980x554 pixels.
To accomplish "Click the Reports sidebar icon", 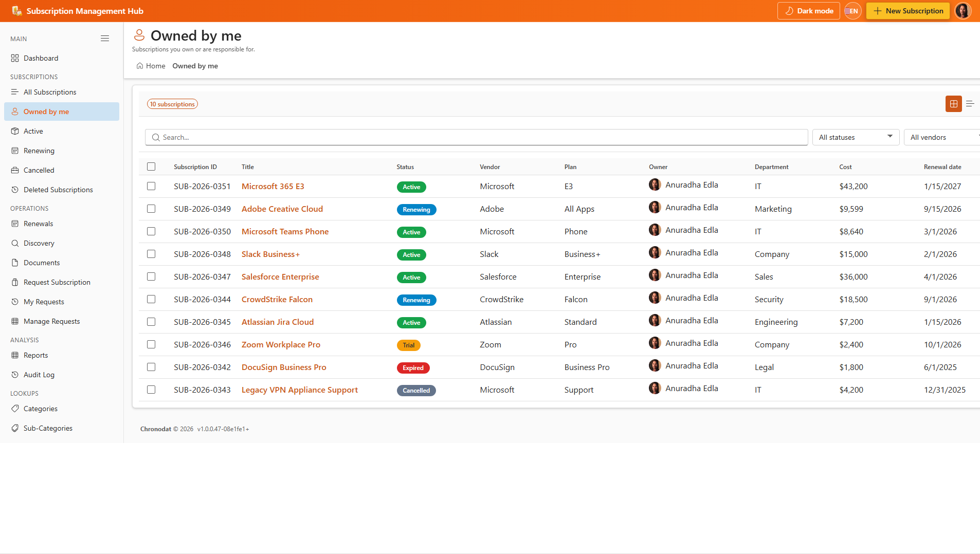I will pos(15,355).
